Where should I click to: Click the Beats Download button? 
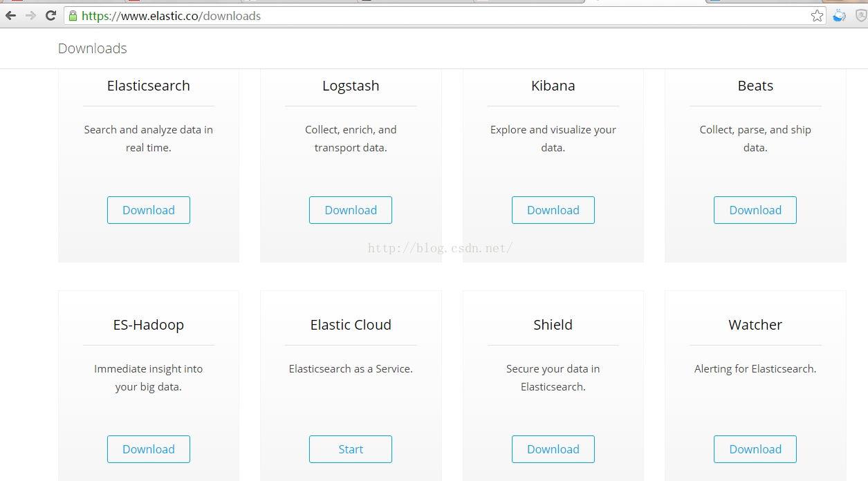(x=755, y=210)
